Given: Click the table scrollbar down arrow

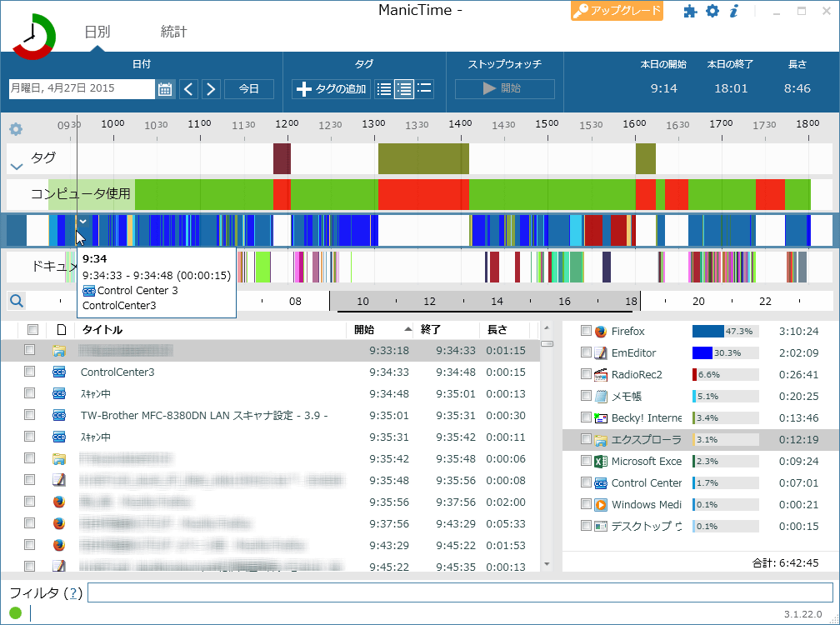Looking at the screenshot, I should (547, 564).
